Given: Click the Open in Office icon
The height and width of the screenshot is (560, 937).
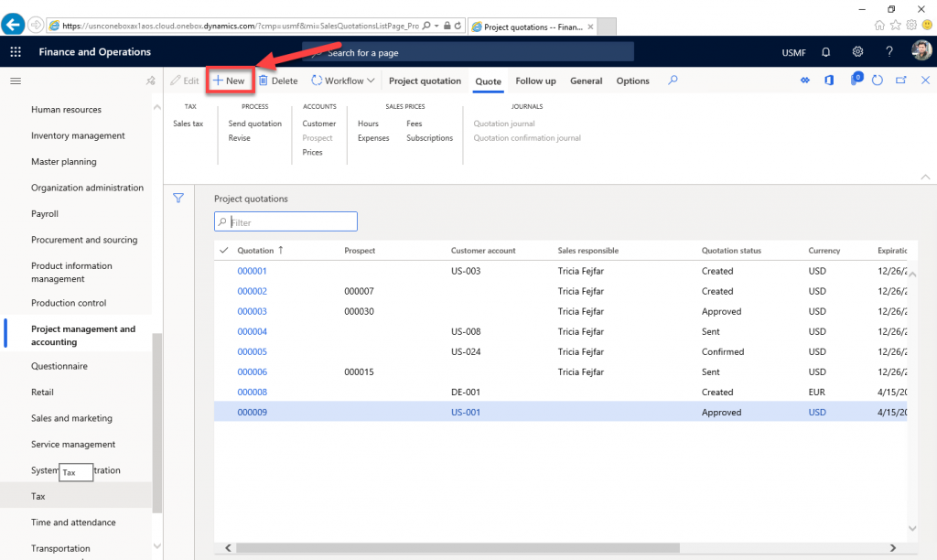Looking at the screenshot, I should 828,81.
